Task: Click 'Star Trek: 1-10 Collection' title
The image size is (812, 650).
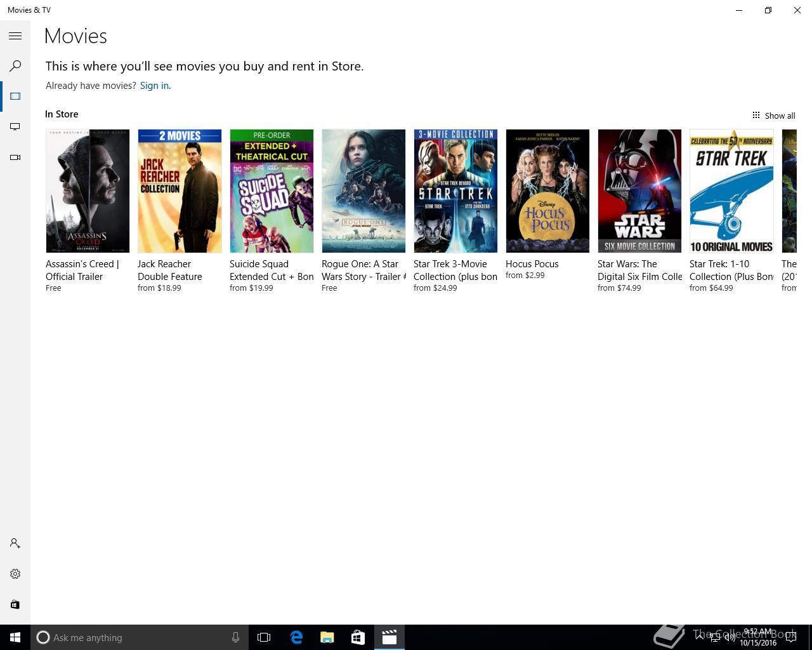Action: click(x=731, y=270)
